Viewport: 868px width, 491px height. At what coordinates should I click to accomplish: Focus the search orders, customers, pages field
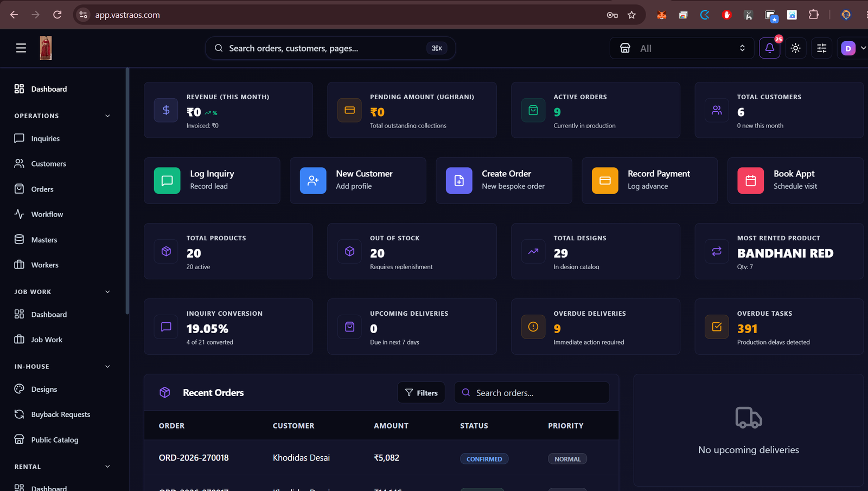click(330, 48)
